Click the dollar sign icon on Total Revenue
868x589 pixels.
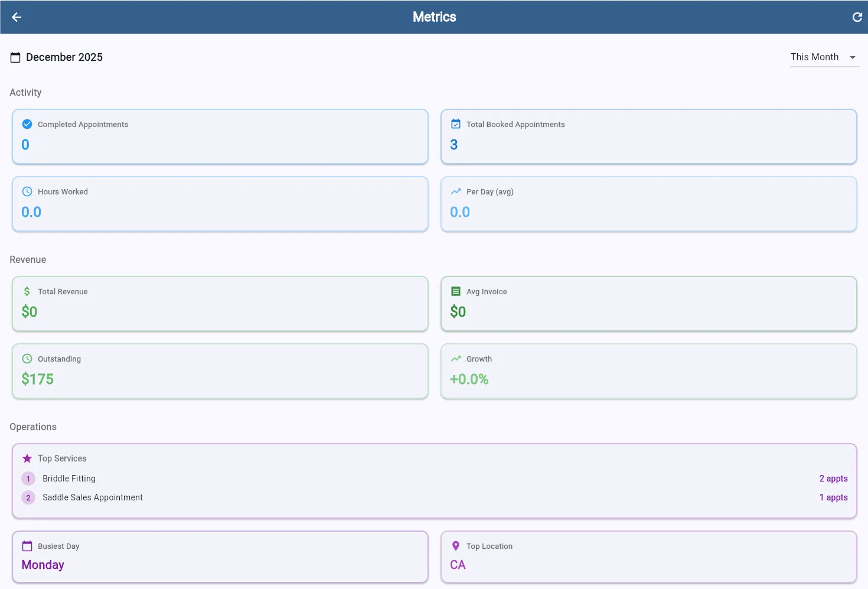tap(27, 291)
